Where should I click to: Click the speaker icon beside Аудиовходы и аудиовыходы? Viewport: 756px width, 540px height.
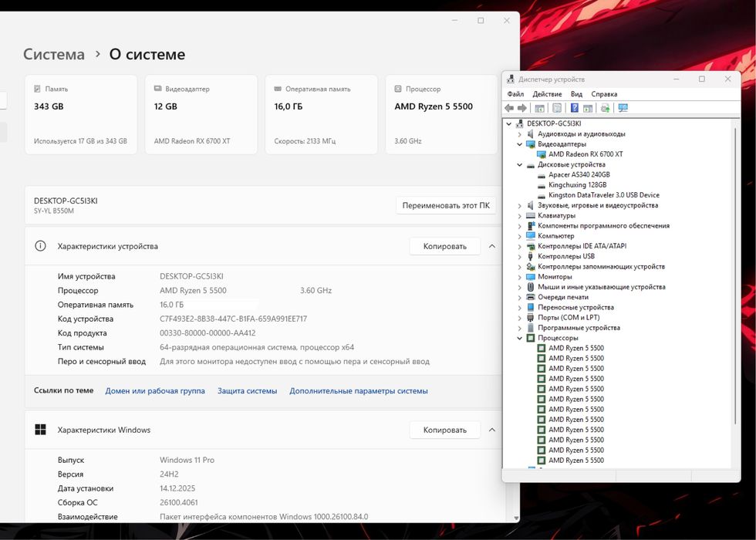pos(531,134)
